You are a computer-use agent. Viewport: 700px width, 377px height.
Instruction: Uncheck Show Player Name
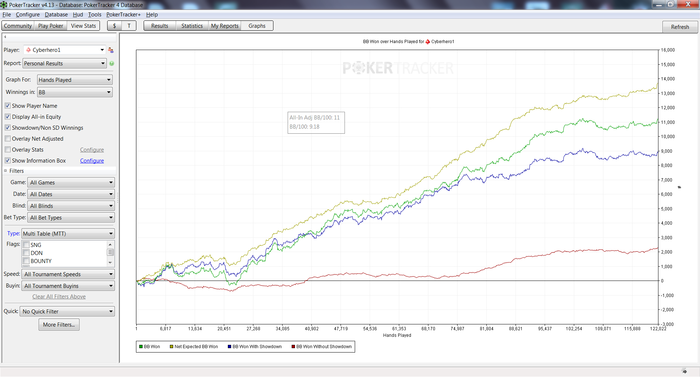click(x=8, y=106)
